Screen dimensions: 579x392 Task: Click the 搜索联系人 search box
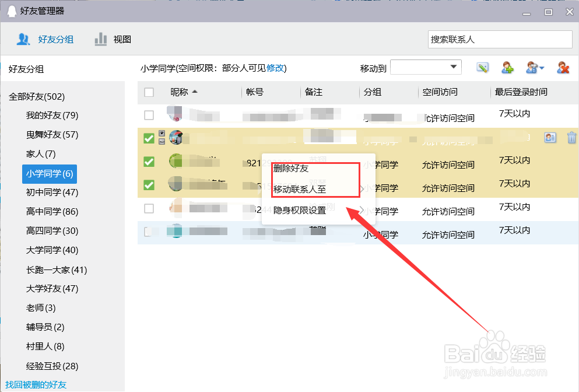[500, 39]
